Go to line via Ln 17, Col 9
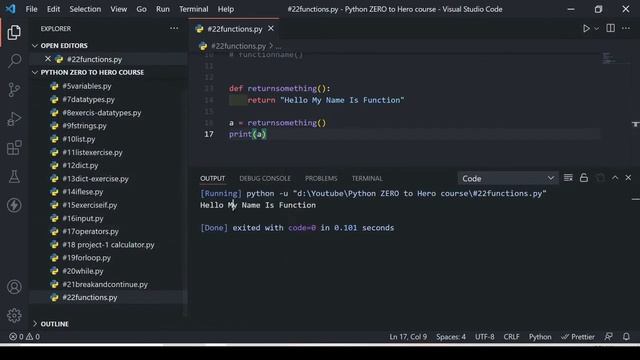This screenshot has width=640, height=360. (x=408, y=337)
